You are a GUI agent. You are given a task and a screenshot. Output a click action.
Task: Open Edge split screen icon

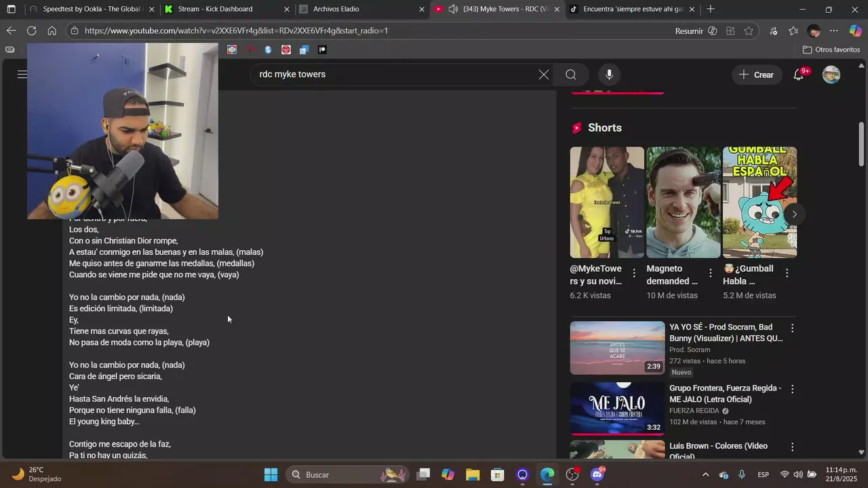[x=730, y=30]
